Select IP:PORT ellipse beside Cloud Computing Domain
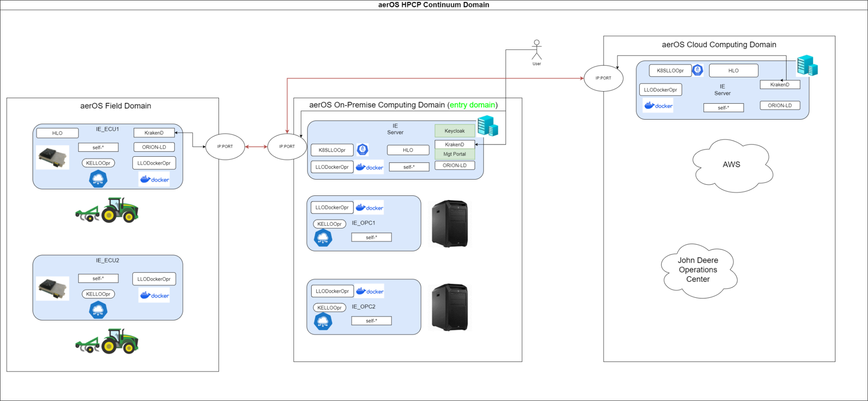Screen dimensions: 868x401 pyautogui.click(x=603, y=78)
